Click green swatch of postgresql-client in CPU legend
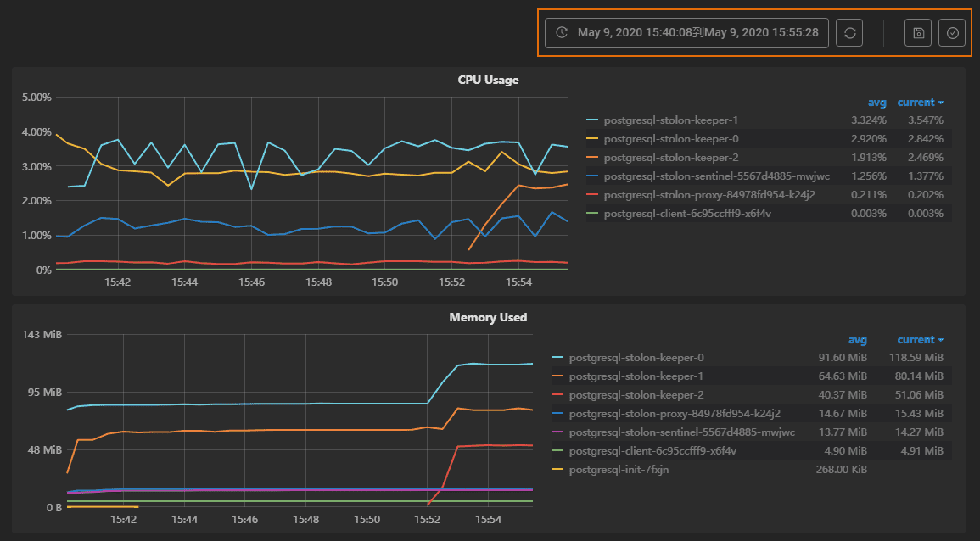Screen dimensions: 980x541 pos(592,214)
